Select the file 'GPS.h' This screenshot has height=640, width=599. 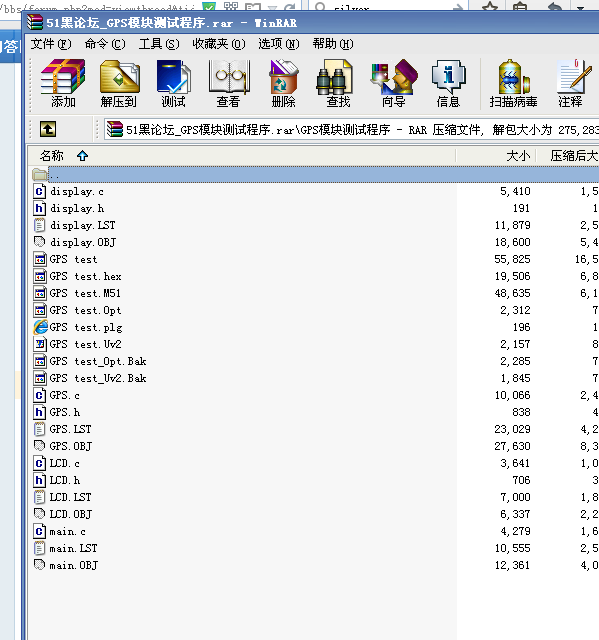[64, 413]
